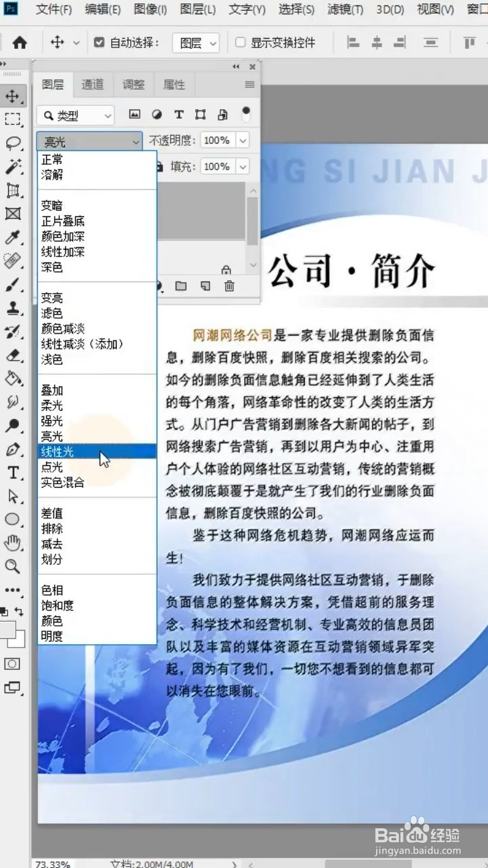Toggle the layer filter on/off switch
Screen dimensions: 488x868
(245, 113)
